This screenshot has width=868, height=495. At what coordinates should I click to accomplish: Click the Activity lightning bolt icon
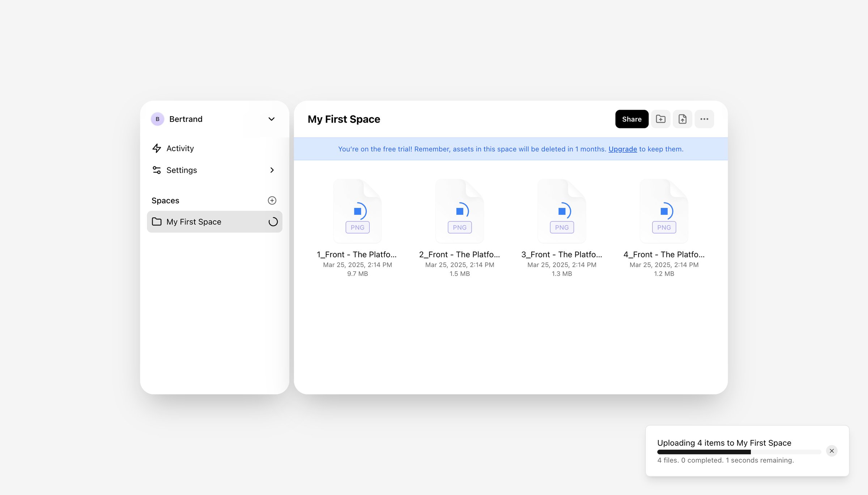[157, 148]
